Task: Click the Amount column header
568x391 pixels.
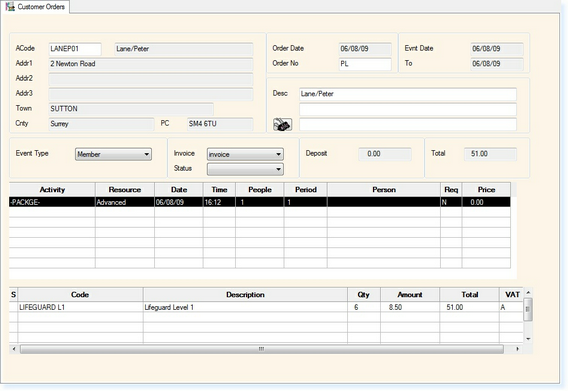Action: tap(410, 295)
